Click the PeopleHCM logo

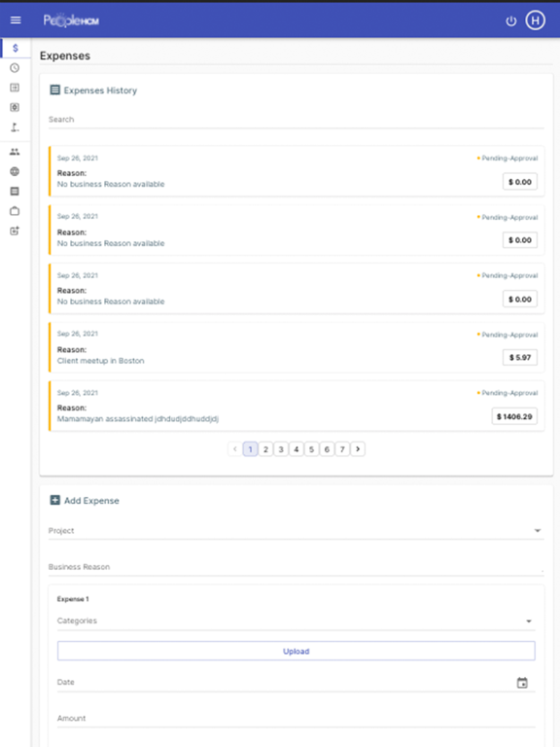(71, 20)
